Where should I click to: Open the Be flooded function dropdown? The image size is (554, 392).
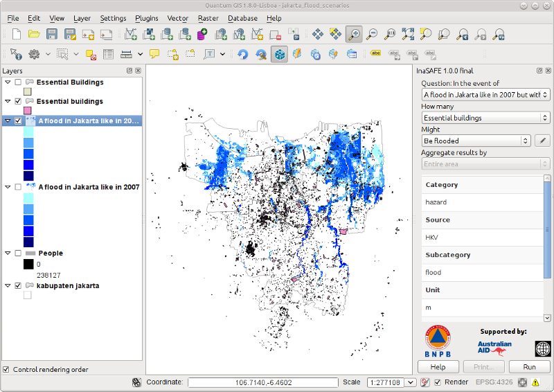tap(476, 141)
